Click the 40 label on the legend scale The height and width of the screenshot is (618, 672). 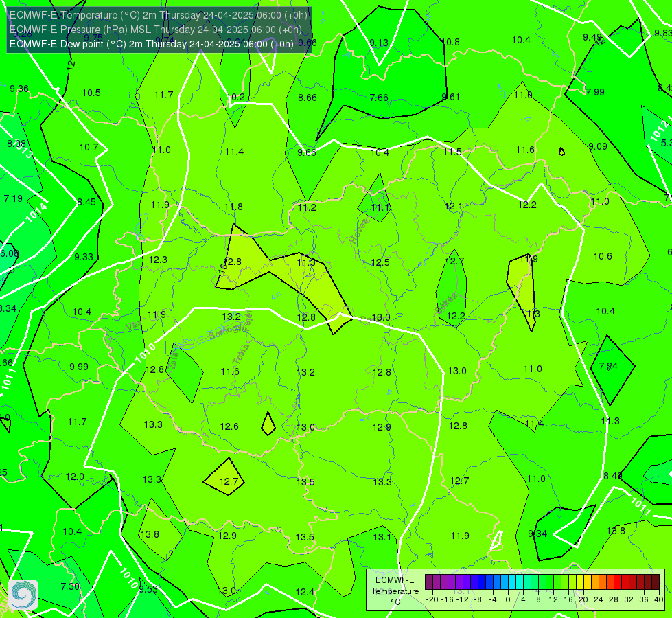click(x=659, y=599)
